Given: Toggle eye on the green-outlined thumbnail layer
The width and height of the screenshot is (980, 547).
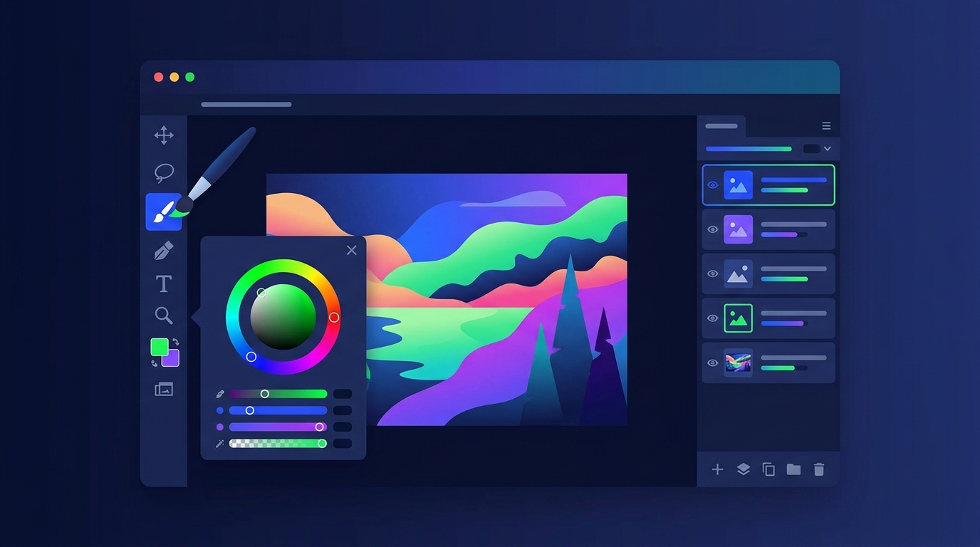Looking at the screenshot, I should [x=713, y=318].
